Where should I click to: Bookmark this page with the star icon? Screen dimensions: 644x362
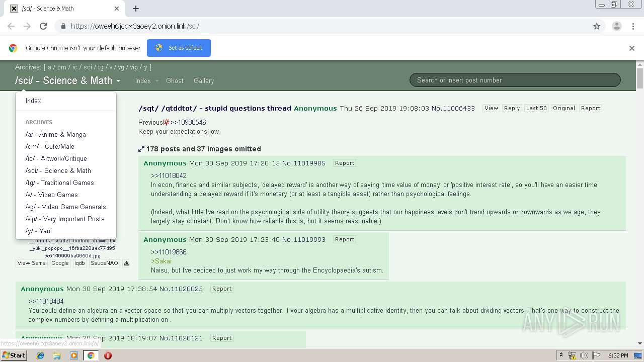(597, 26)
